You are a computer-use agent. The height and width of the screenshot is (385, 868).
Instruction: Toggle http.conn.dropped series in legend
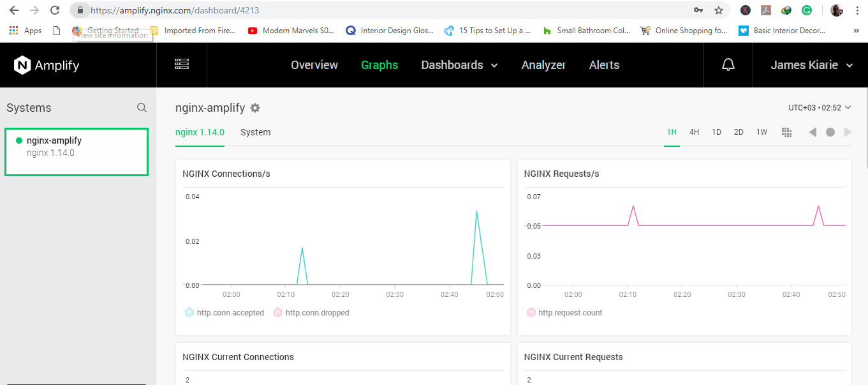pyautogui.click(x=311, y=313)
